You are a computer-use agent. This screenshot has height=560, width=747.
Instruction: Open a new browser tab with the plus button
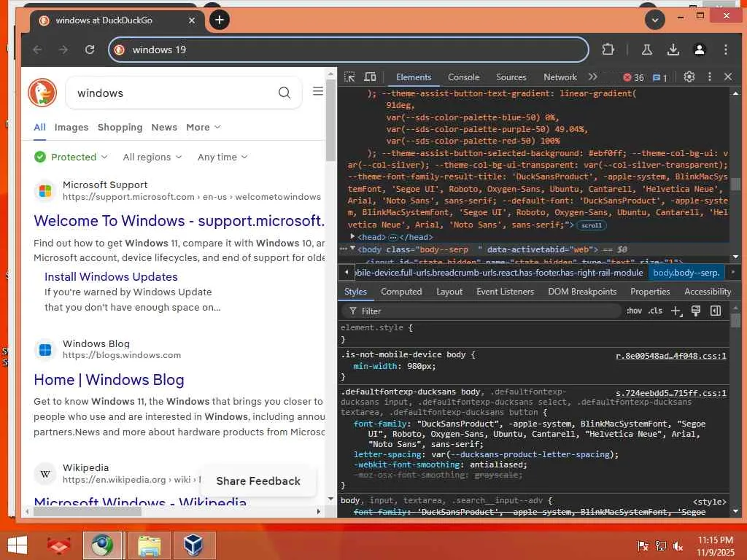click(219, 20)
